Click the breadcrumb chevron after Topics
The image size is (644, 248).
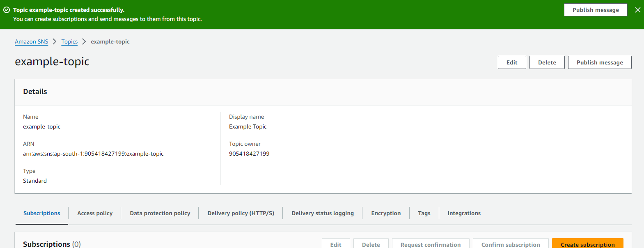[x=84, y=41]
